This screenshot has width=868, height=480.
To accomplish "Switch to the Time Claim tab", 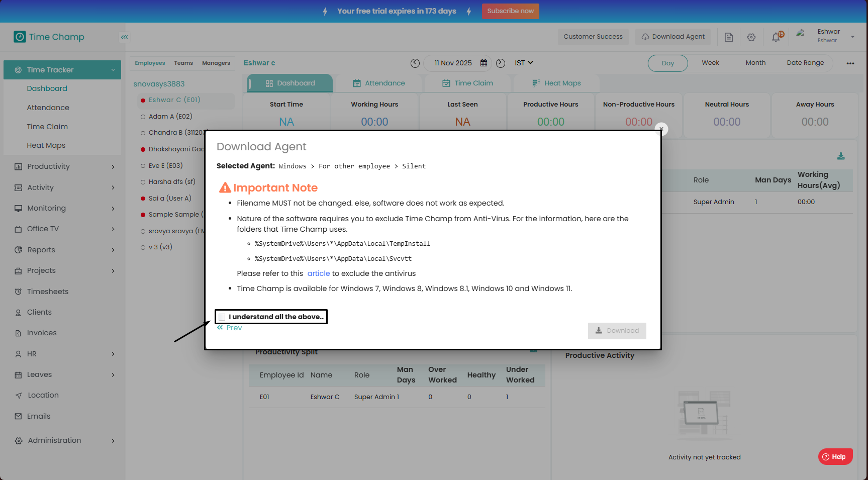I will 467,83.
